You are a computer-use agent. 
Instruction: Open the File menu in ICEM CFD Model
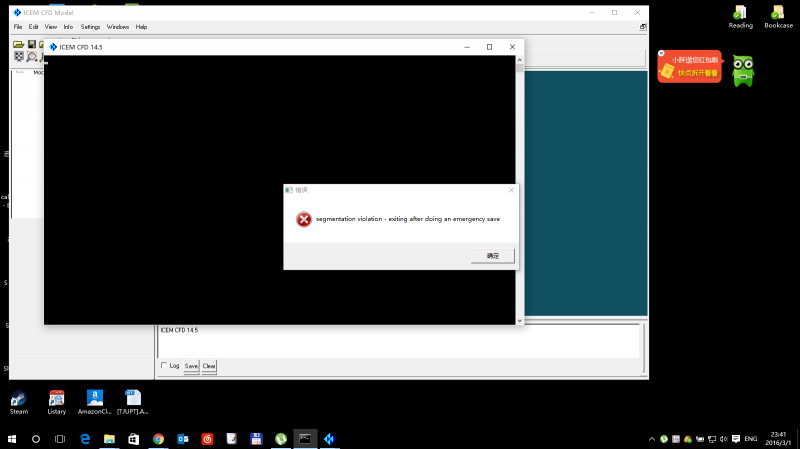pyautogui.click(x=18, y=27)
